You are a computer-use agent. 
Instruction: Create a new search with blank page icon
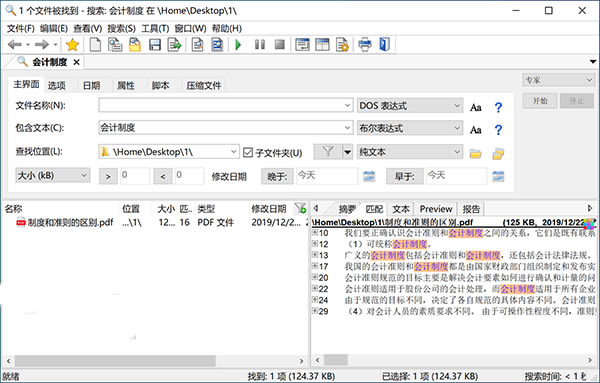tap(95, 45)
